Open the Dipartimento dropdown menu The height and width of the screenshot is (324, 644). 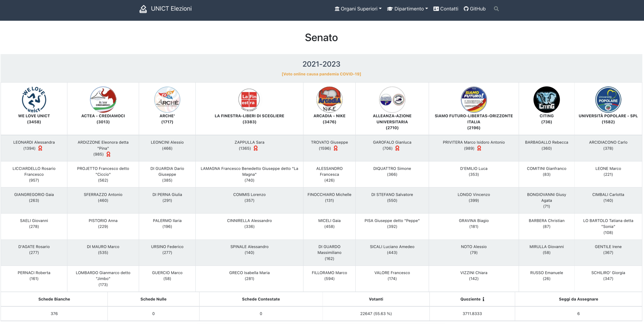tap(408, 9)
